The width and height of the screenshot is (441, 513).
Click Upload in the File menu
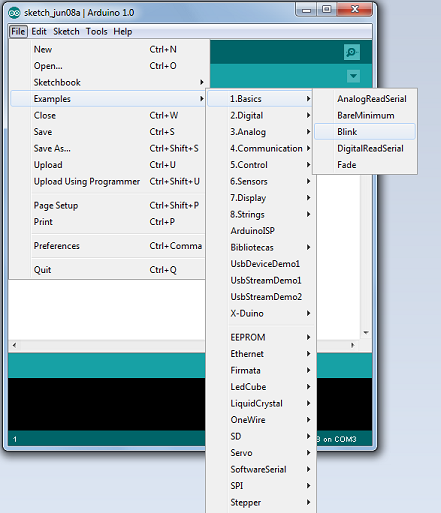point(107,165)
